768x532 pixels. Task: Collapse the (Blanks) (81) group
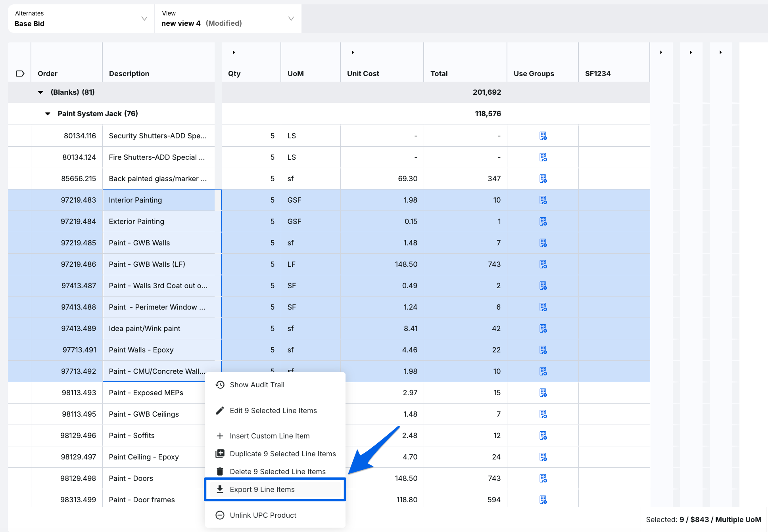coord(40,92)
